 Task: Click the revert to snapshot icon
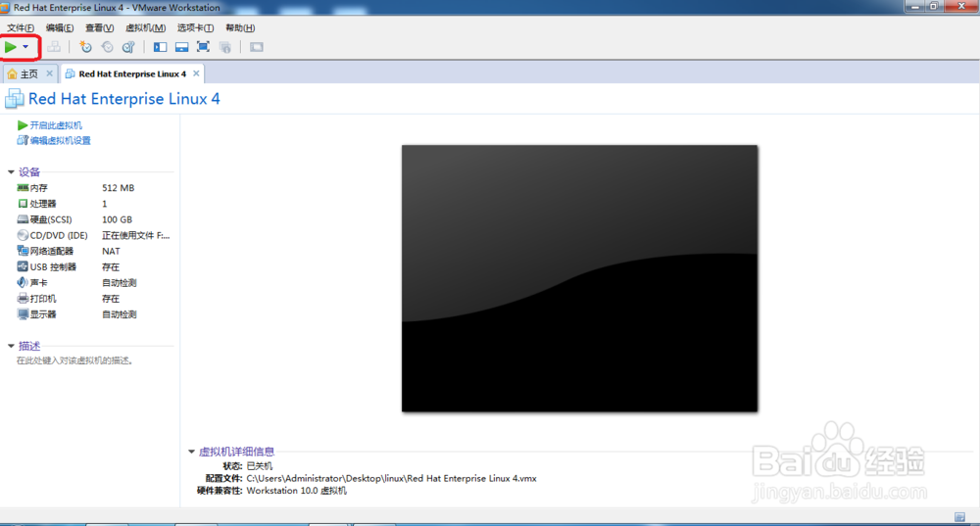[x=108, y=47]
